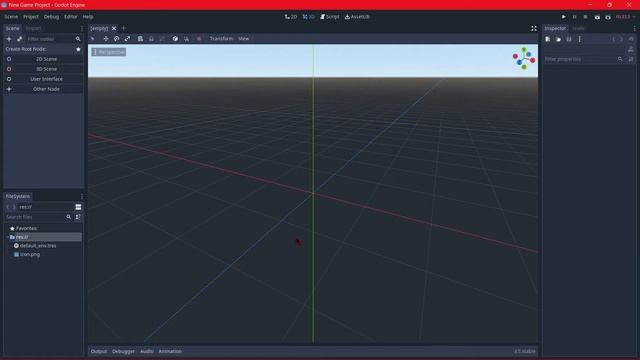This screenshot has width=640, height=360.
Task: Save the current resource icon in the Inspector
Action: point(569,39)
